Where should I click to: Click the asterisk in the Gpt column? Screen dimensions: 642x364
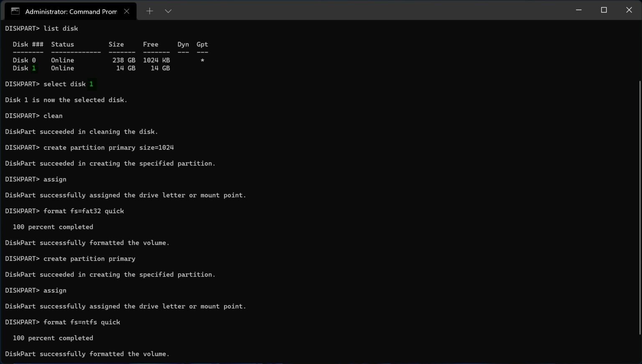coord(202,60)
